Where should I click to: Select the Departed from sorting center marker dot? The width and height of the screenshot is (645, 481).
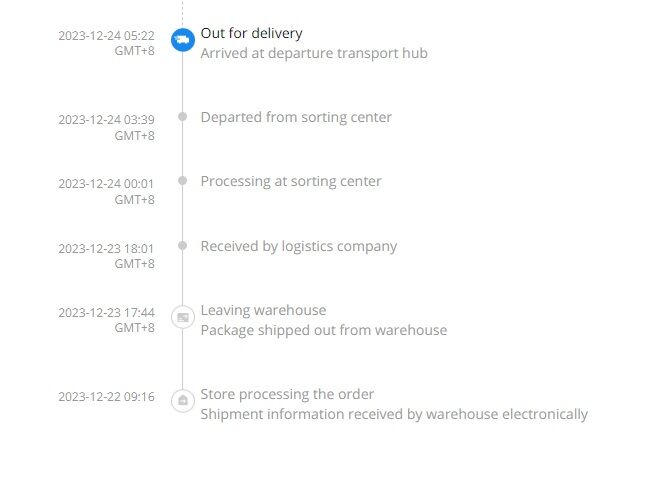tap(183, 116)
